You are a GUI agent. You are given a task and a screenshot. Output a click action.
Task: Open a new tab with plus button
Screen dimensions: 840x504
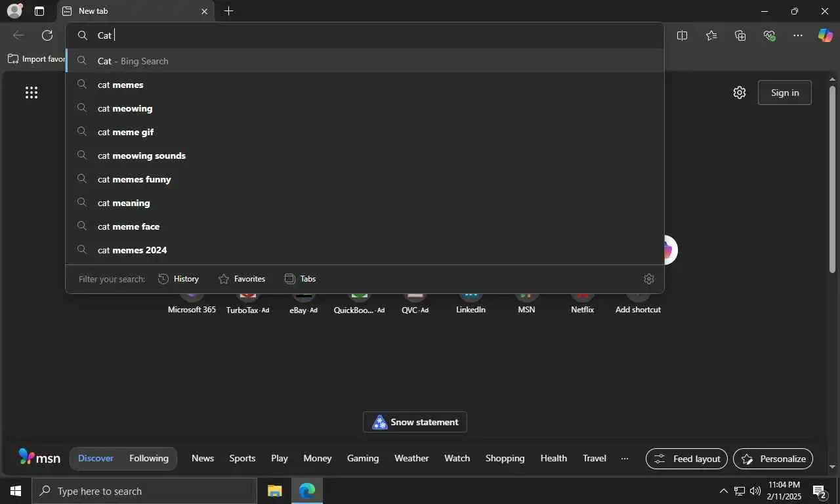coord(228,11)
